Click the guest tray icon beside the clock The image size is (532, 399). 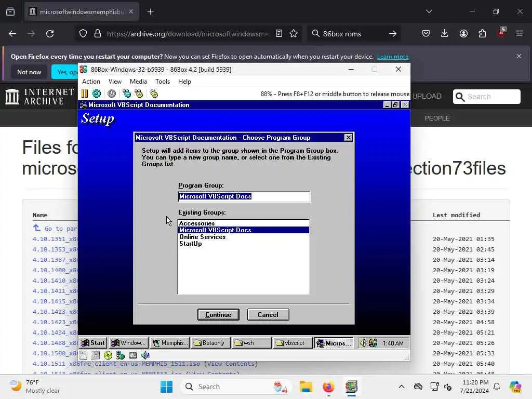click(x=373, y=343)
